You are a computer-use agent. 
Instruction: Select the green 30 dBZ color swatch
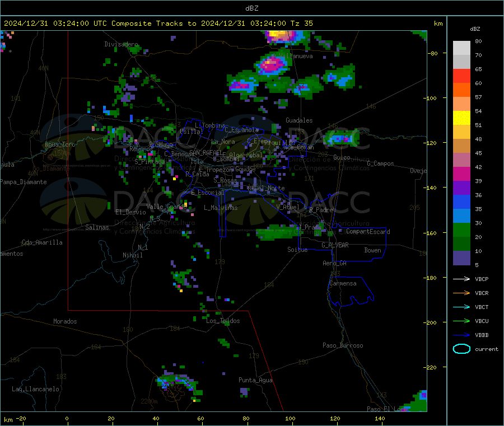[461, 230]
